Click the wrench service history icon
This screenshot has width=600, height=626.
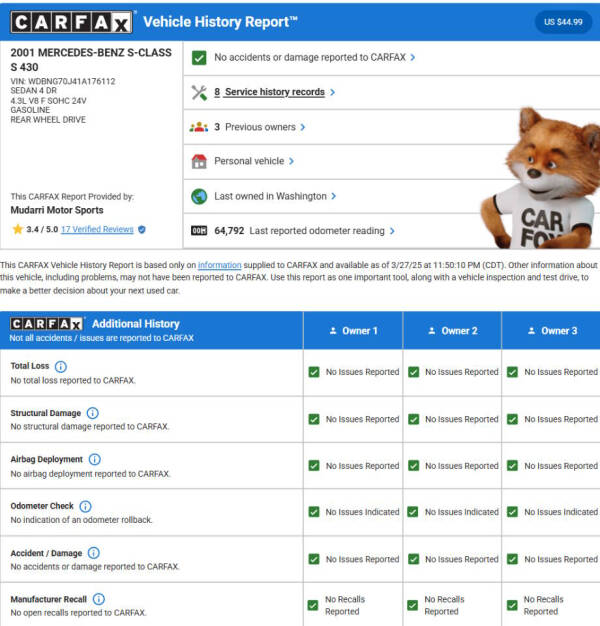[x=199, y=93]
